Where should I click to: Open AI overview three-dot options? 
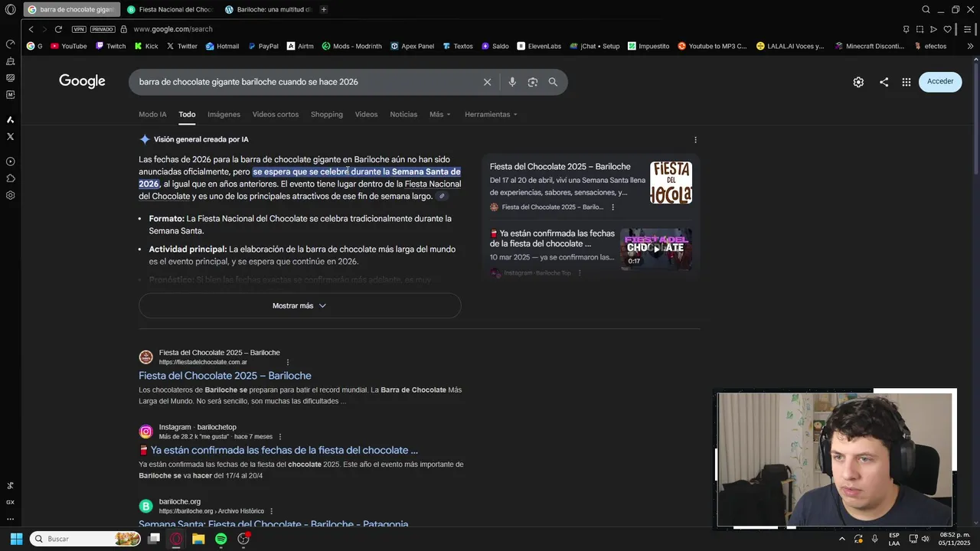pyautogui.click(x=695, y=140)
